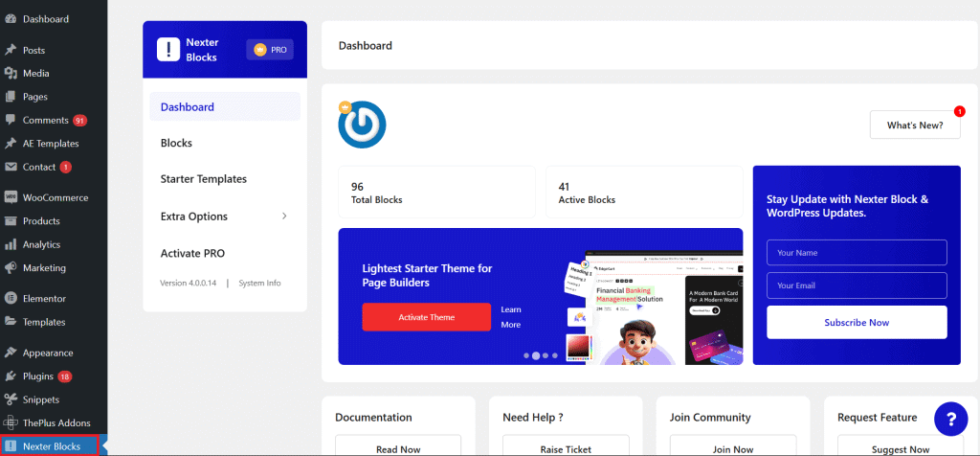Click the red Activate Theme button
Image resolution: width=980 pixels, height=456 pixels.
pyautogui.click(x=426, y=317)
